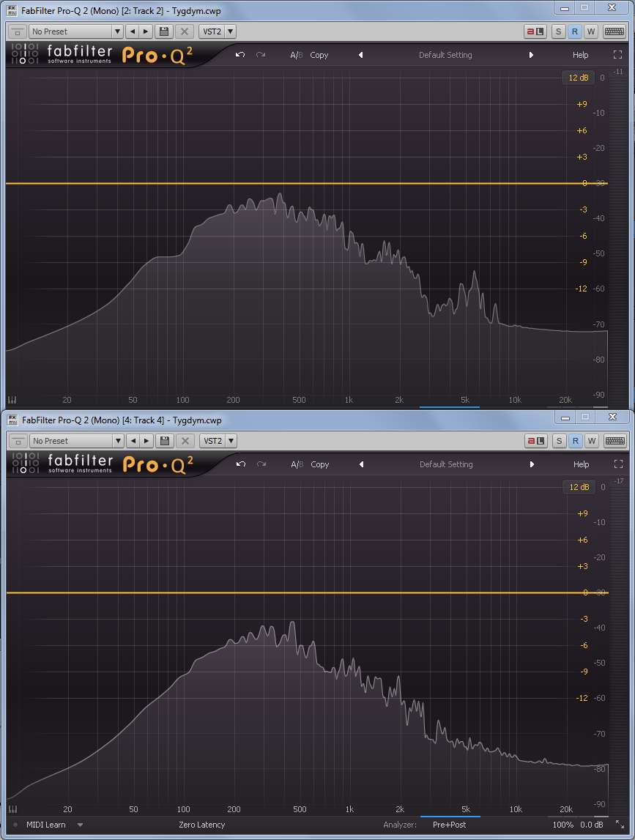Screen dimensions: 635x840
Task: Copy A/B settings in Track 2 plugin
Action: [x=319, y=55]
